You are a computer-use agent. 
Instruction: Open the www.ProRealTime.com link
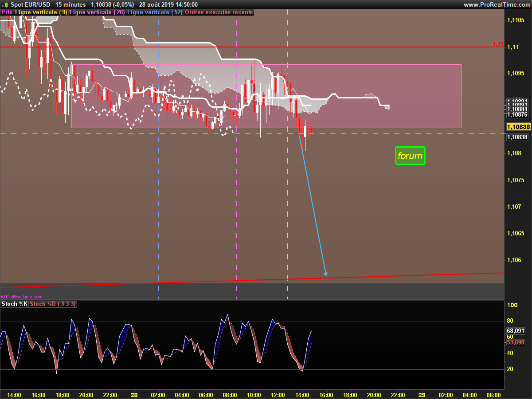[x=497, y=4]
